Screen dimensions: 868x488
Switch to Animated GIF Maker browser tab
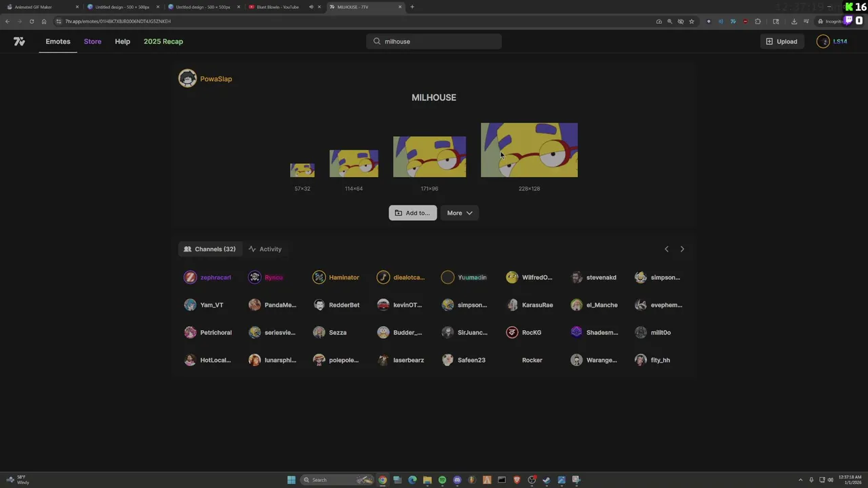(42, 7)
